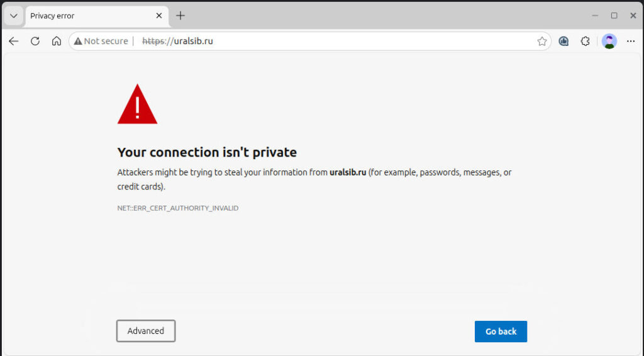Click the NET::ERR_CERT_AUTHORITY_INVALID error code
Screen dimensions: 644x356
[x=178, y=208]
